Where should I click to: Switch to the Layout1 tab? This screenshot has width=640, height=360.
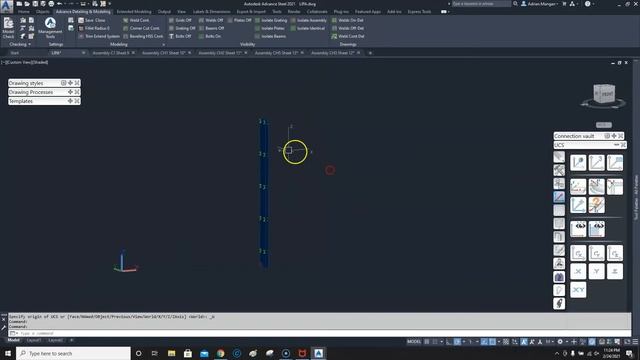33,340
